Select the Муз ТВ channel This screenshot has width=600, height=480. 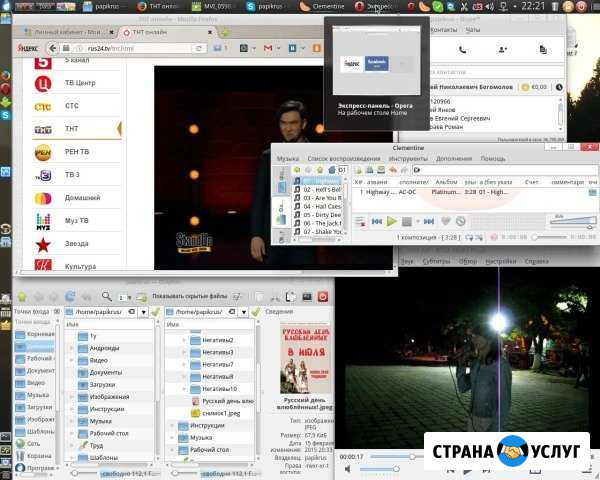77,220
